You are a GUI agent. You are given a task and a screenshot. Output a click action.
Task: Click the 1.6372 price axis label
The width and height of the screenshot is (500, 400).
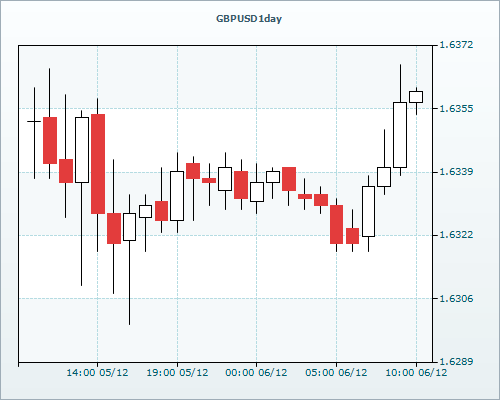456,45
